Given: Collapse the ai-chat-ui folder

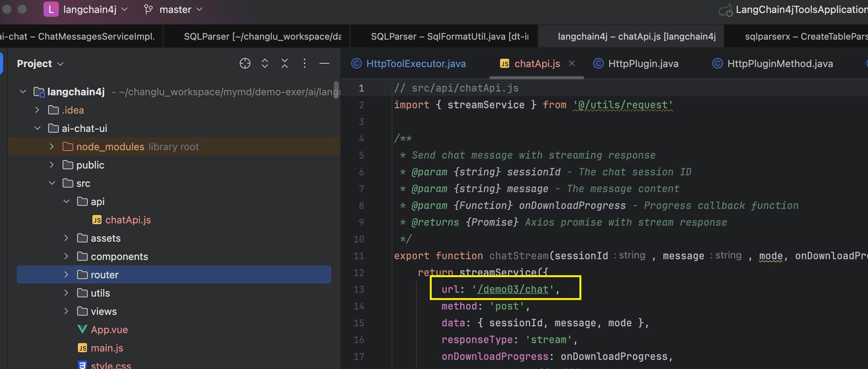Looking at the screenshot, I should 37,128.
